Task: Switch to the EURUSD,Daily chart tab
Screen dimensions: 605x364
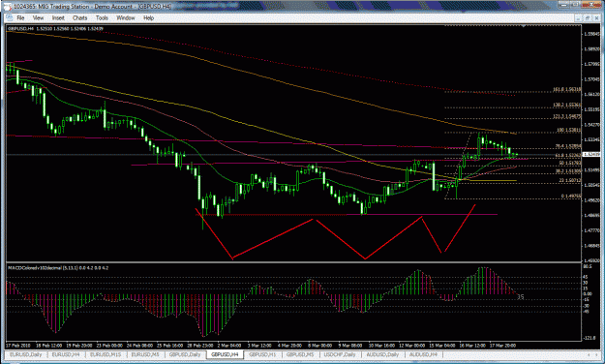Action: (26, 354)
